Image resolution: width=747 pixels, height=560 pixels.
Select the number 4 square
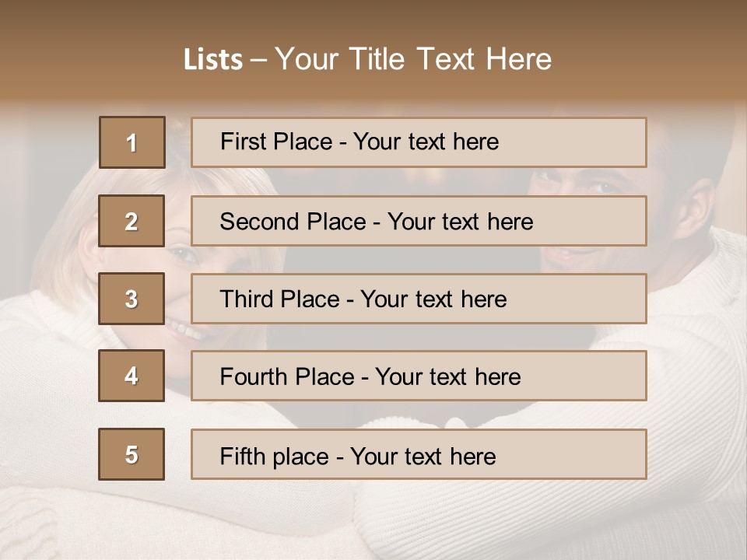tap(132, 376)
